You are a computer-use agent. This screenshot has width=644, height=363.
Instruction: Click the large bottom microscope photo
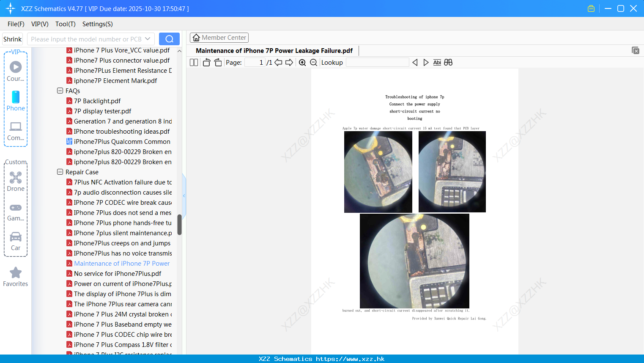click(x=414, y=261)
